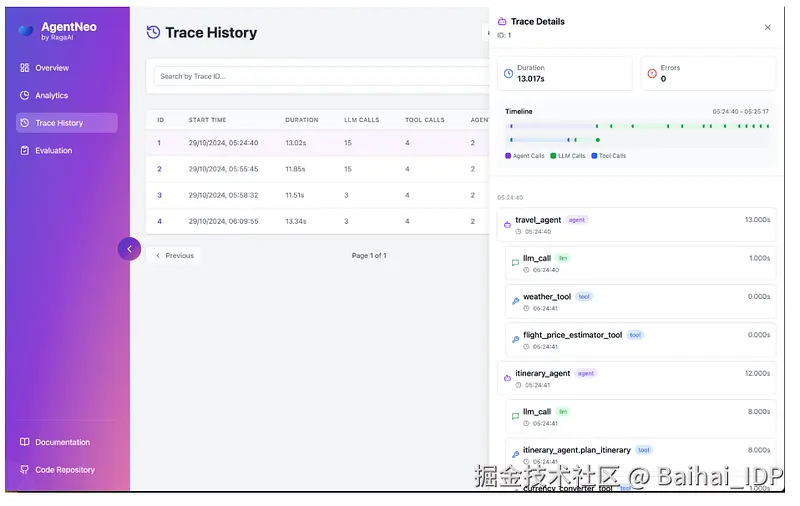This screenshot has height=506, width=800.
Task: Click the tool badge next to weather_tool
Action: [584, 297]
